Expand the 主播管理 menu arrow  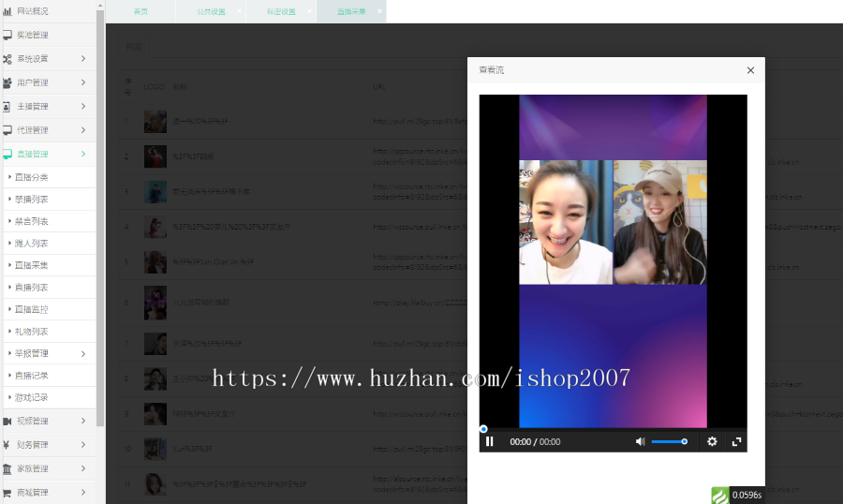(x=83, y=107)
